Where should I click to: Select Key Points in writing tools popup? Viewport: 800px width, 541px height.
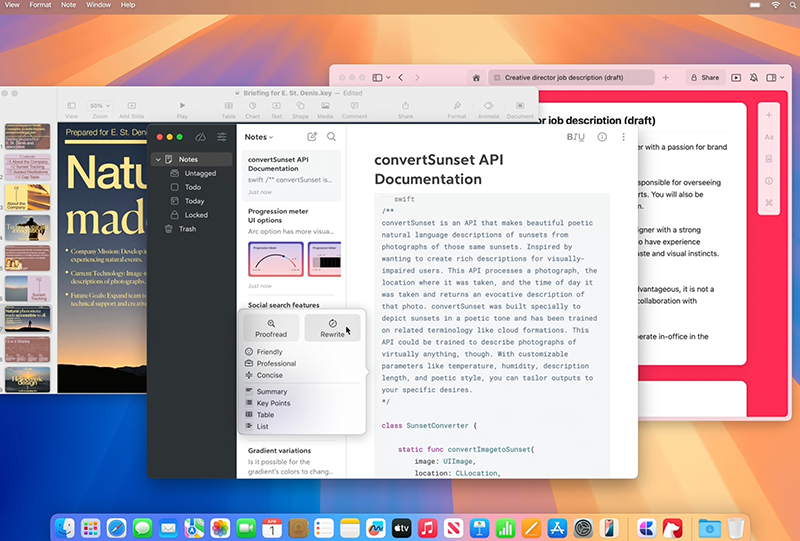[x=273, y=403]
